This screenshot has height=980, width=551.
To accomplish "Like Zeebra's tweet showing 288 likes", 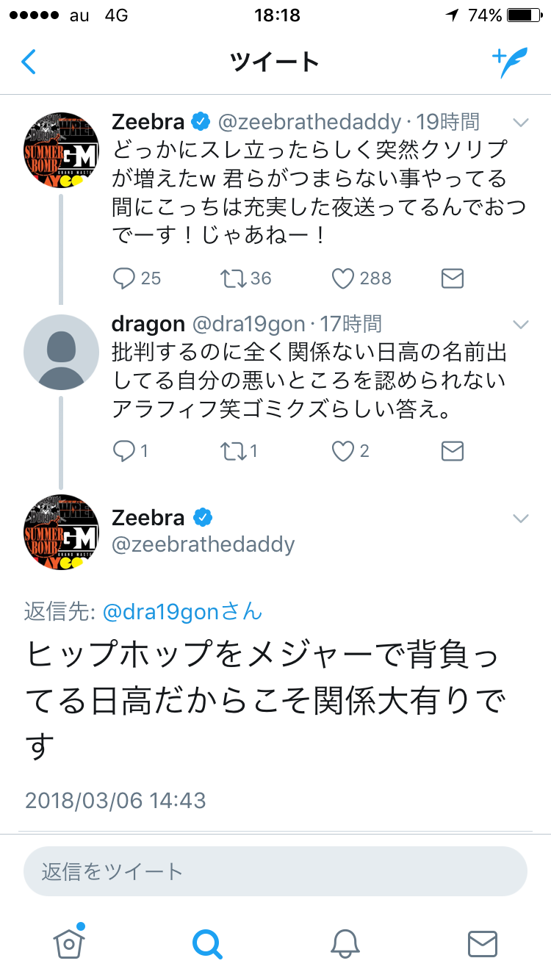I will 342,278.
